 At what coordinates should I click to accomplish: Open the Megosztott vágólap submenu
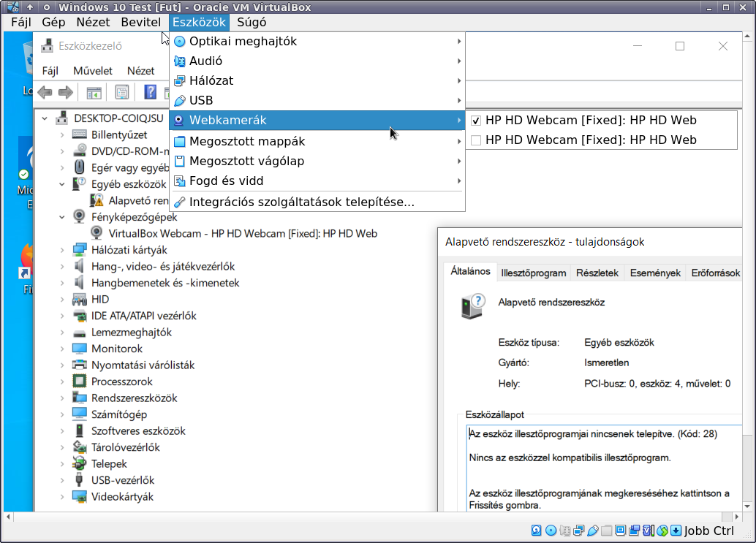(317, 162)
